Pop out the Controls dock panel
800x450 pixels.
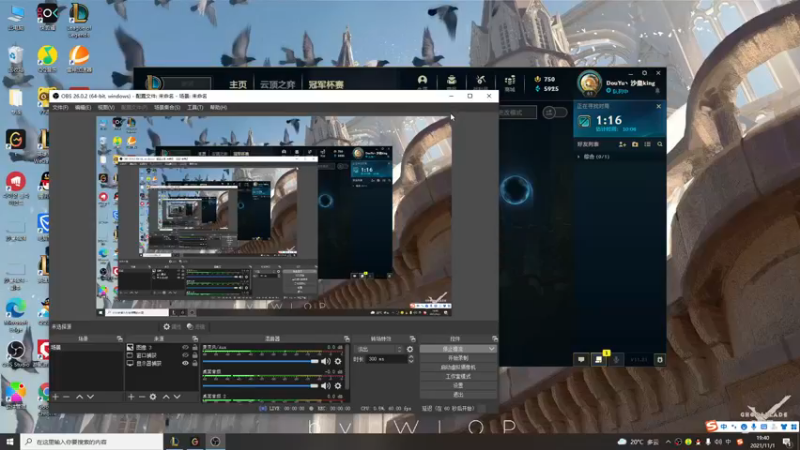494,339
